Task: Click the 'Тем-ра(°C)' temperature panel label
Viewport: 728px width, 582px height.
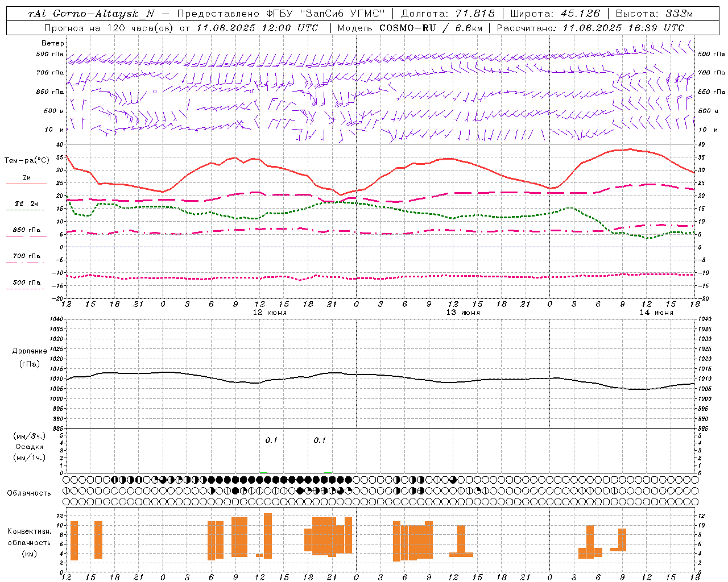Action: point(27,160)
